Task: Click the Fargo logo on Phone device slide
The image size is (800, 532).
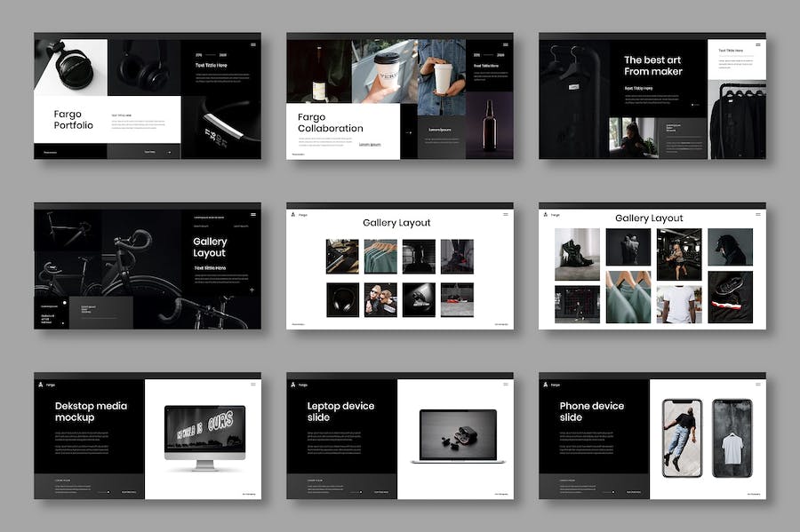Action: click(x=543, y=385)
